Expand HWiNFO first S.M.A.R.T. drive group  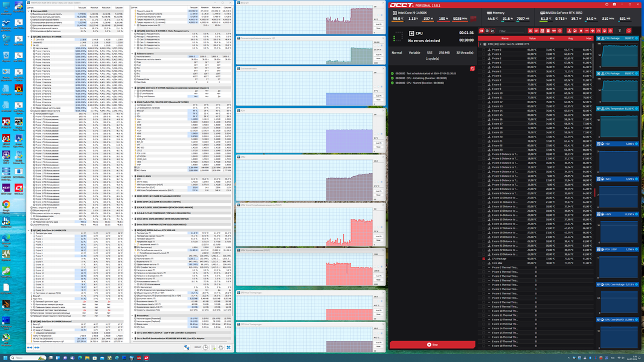(133, 208)
